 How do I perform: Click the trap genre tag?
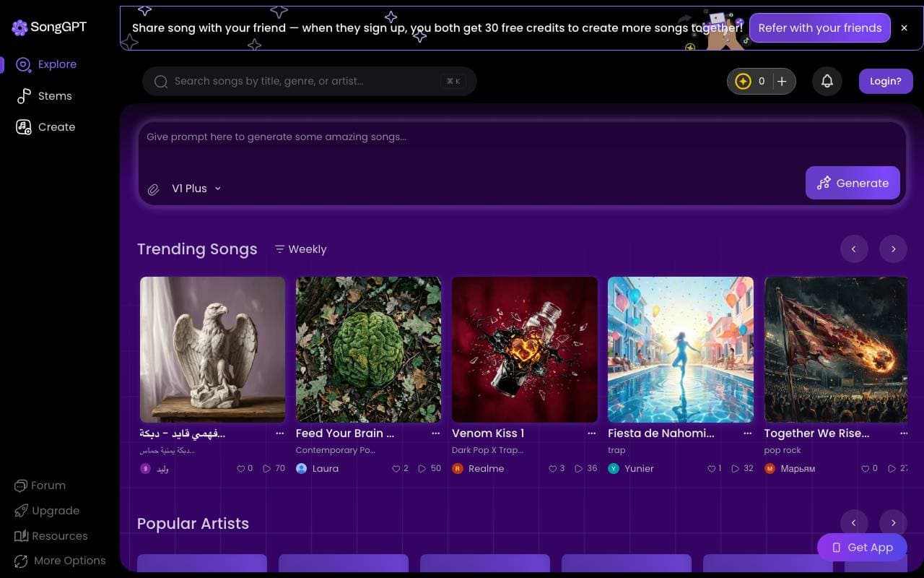click(x=616, y=450)
